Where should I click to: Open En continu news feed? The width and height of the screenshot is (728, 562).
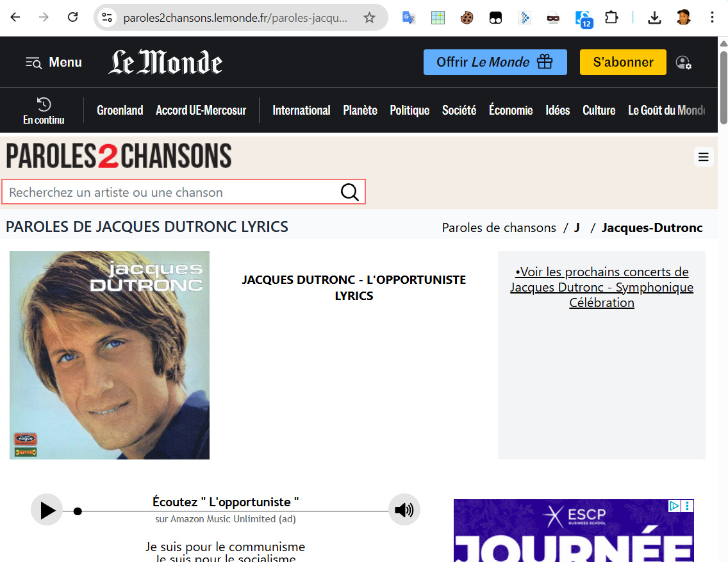44,110
